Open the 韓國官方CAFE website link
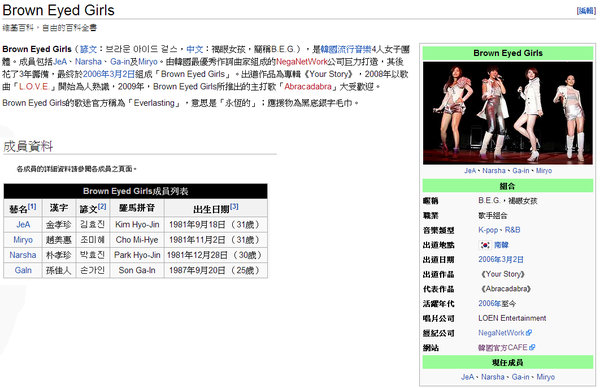Screen dimensions: 600x388 503,348
